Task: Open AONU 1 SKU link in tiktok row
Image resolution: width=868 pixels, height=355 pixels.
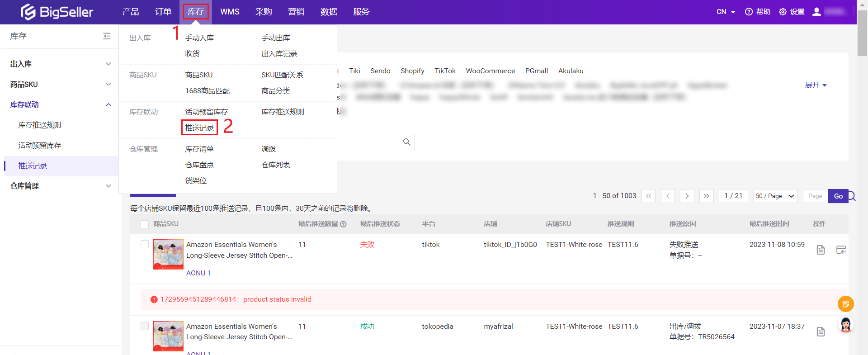Action: (198, 273)
